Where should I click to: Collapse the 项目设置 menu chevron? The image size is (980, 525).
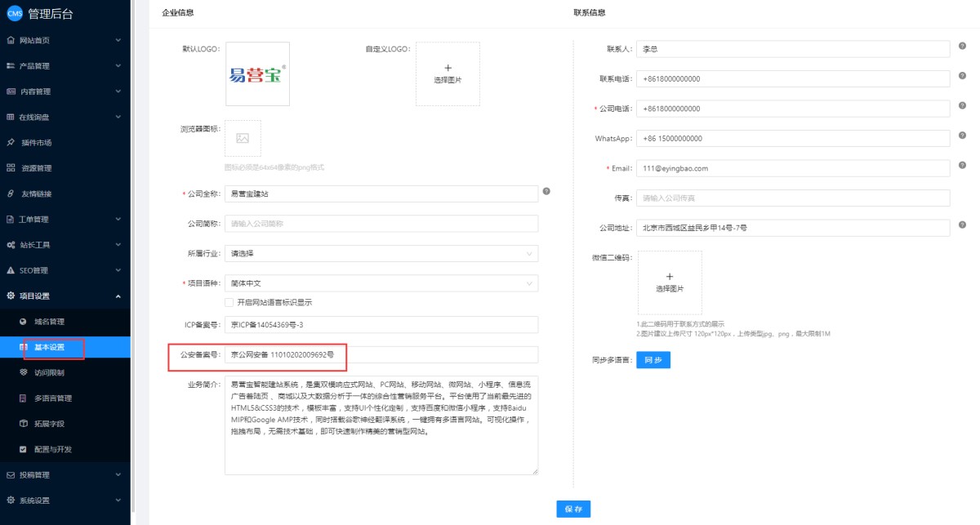point(118,296)
